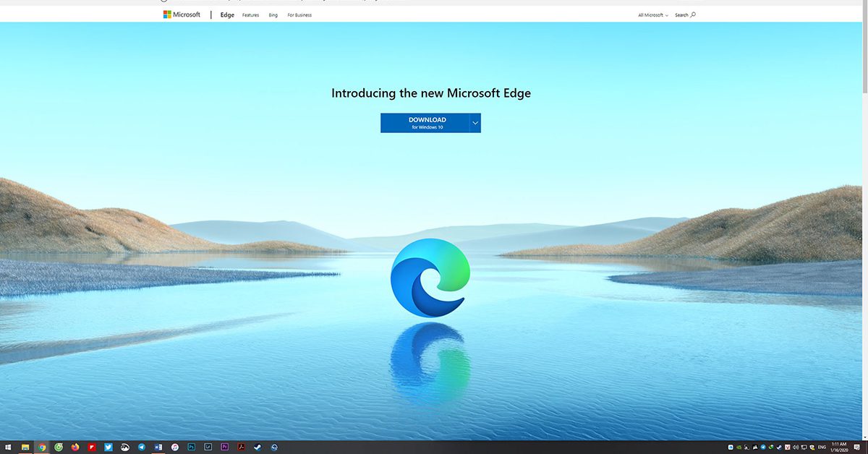This screenshot has width=868, height=454.
Task: Open the network status tray icon
Action: pos(804,447)
